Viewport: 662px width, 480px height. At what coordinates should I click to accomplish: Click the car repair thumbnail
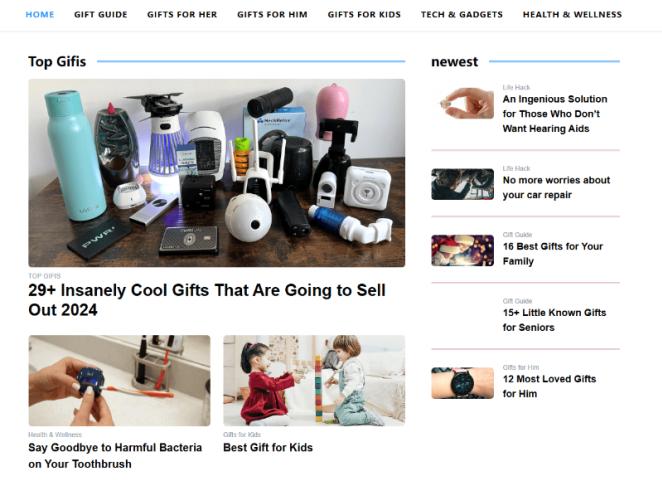(462, 184)
